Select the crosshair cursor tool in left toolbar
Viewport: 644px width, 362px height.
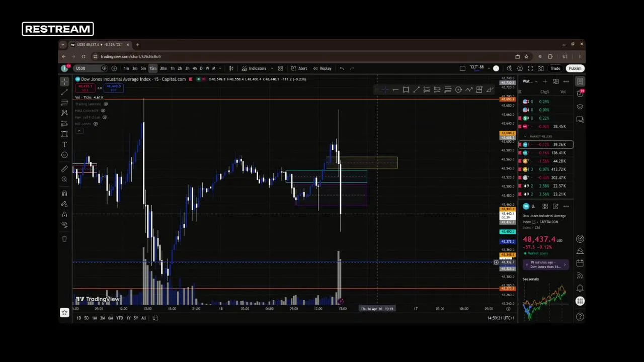64,81
